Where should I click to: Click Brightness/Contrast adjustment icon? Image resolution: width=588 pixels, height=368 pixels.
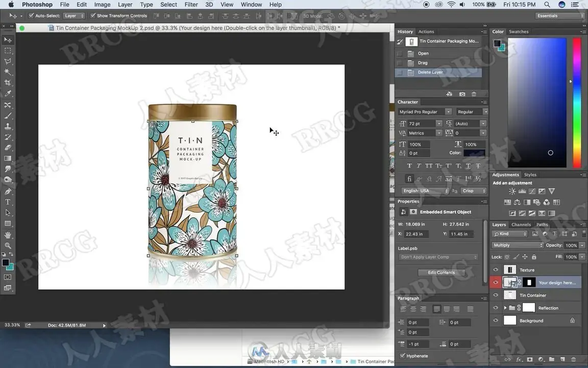[x=512, y=191]
